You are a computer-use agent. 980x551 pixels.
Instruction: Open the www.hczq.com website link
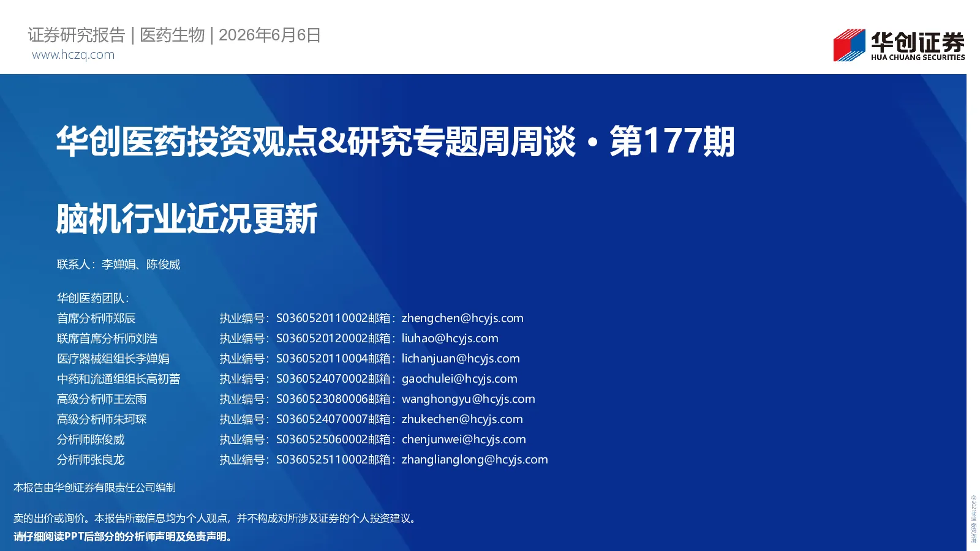tap(73, 54)
